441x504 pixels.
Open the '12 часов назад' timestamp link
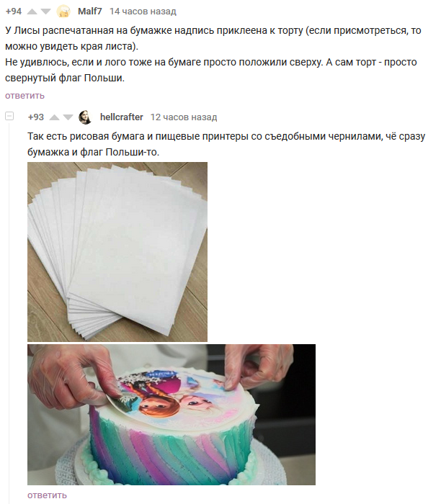[x=184, y=117]
